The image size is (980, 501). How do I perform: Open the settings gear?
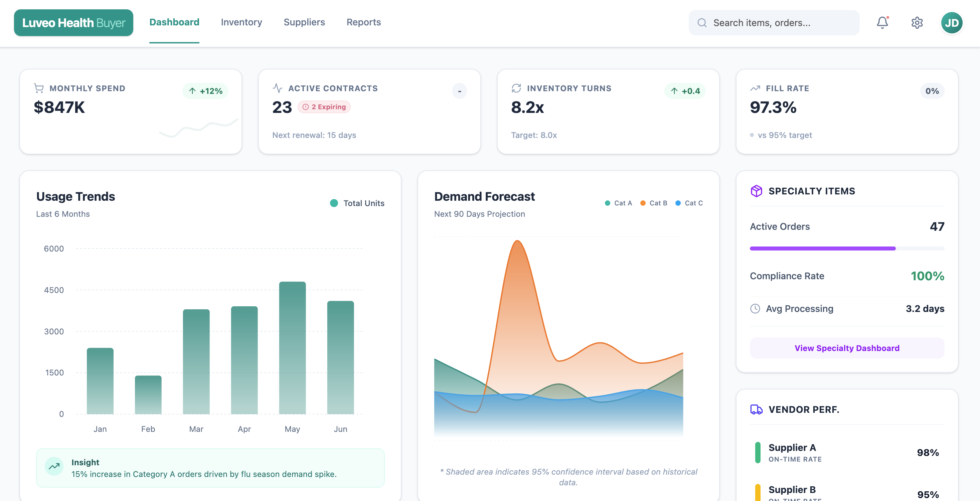pyautogui.click(x=917, y=22)
